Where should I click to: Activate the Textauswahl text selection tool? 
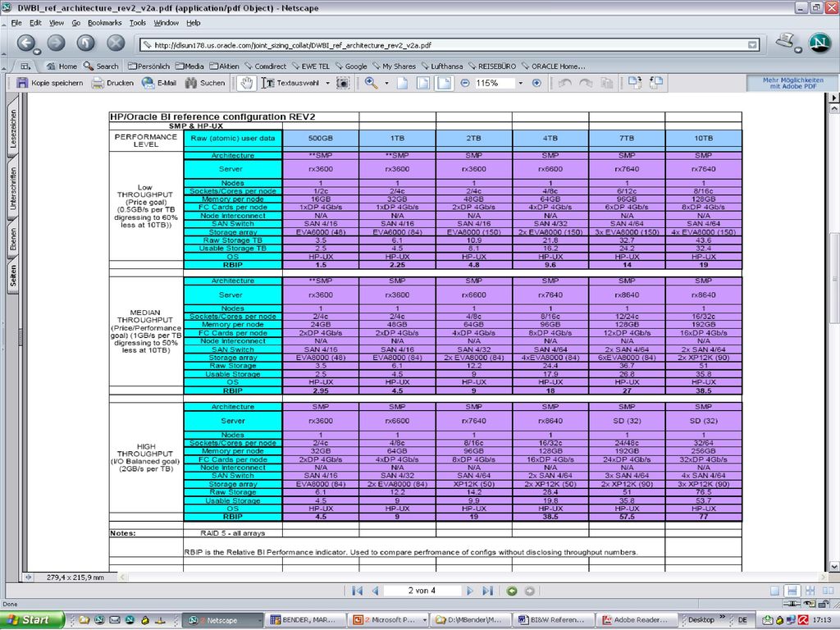point(290,83)
